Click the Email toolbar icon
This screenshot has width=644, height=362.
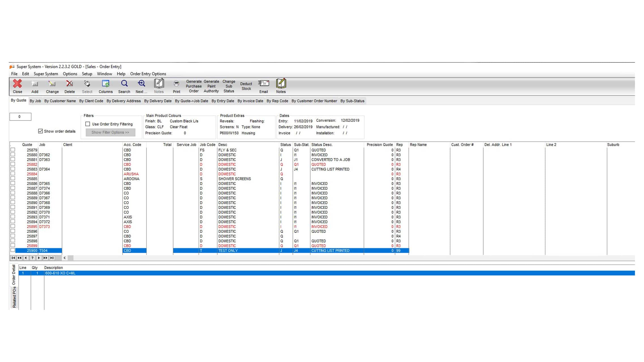pyautogui.click(x=263, y=83)
